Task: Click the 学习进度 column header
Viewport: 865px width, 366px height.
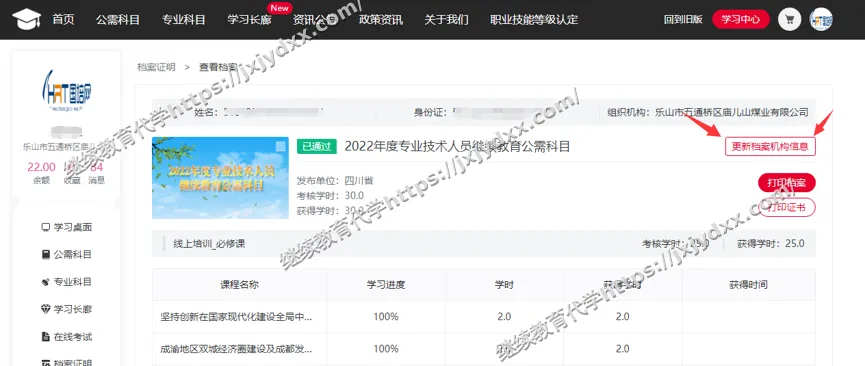Action: click(x=386, y=285)
